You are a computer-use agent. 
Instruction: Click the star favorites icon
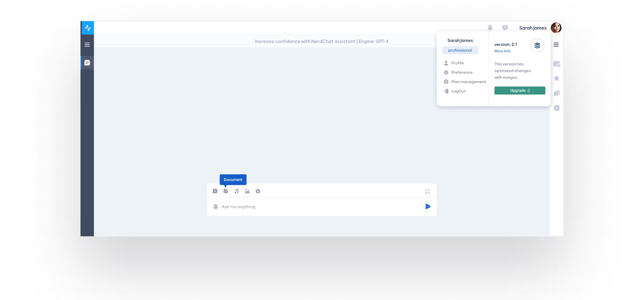556,78
